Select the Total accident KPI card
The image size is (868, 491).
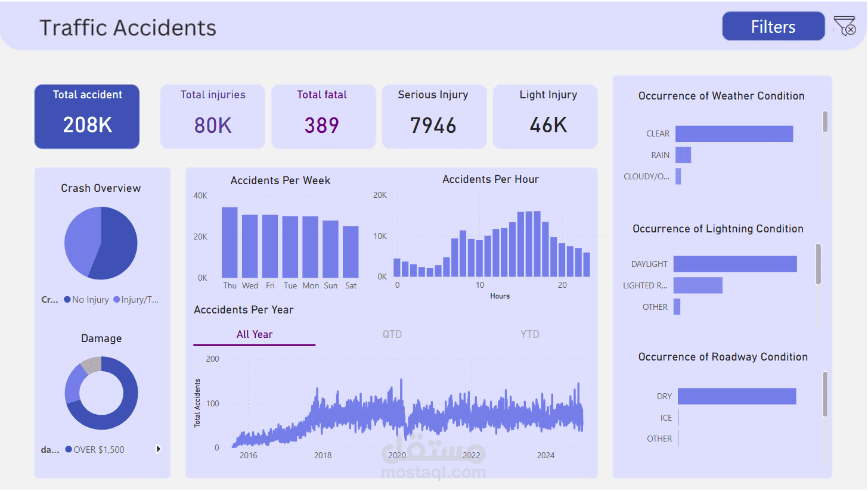click(x=86, y=116)
